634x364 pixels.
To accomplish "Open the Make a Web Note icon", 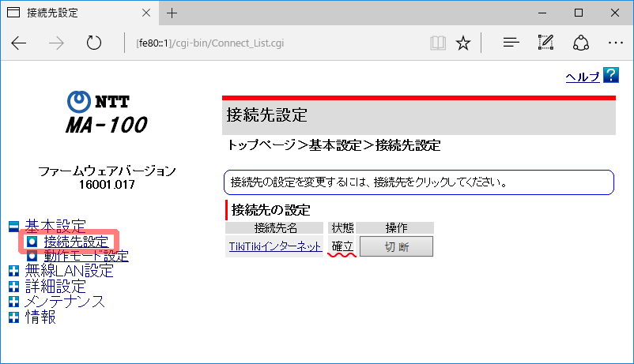I will point(545,43).
